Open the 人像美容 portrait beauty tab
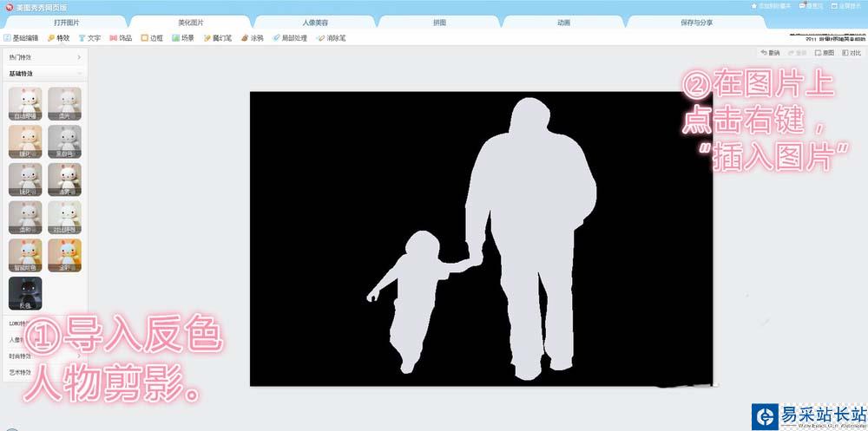868x431 pixels. (315, 23)
